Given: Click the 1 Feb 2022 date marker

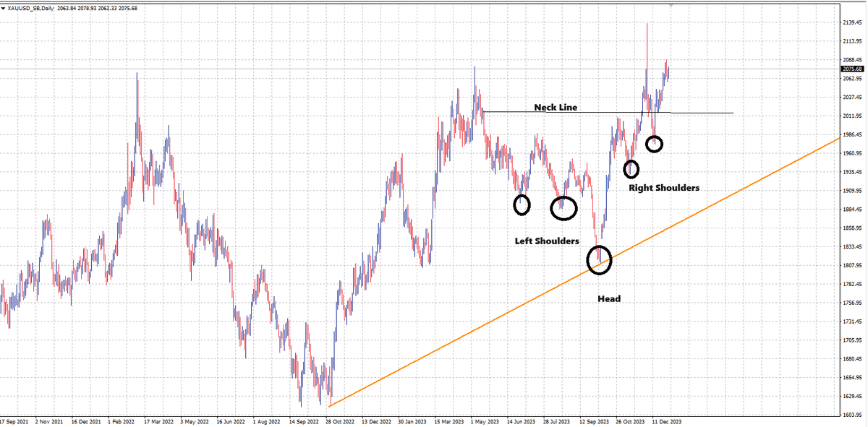Looking at the screenshot, I should 122,420.
